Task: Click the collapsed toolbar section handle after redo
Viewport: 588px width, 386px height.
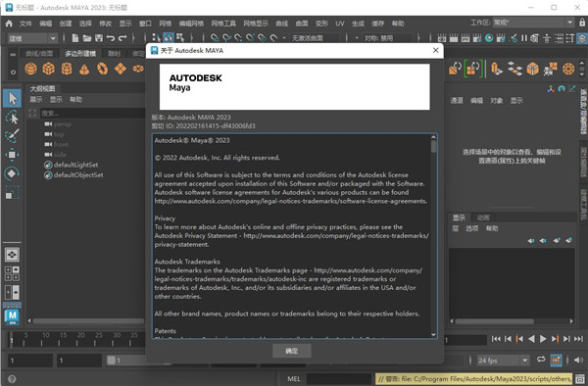Action: [x=133, y=38]
